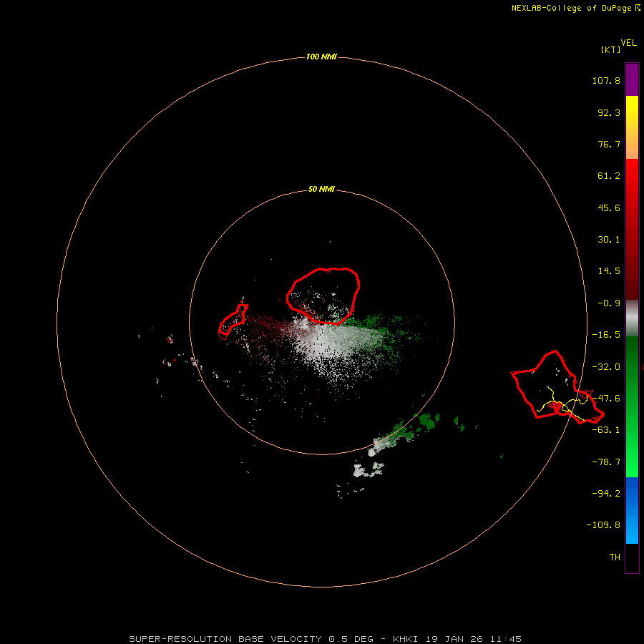Image resolution: width=644 pixels, height=644 pixels.
Task: Click the VEL legend title
Action: (628, 43)
